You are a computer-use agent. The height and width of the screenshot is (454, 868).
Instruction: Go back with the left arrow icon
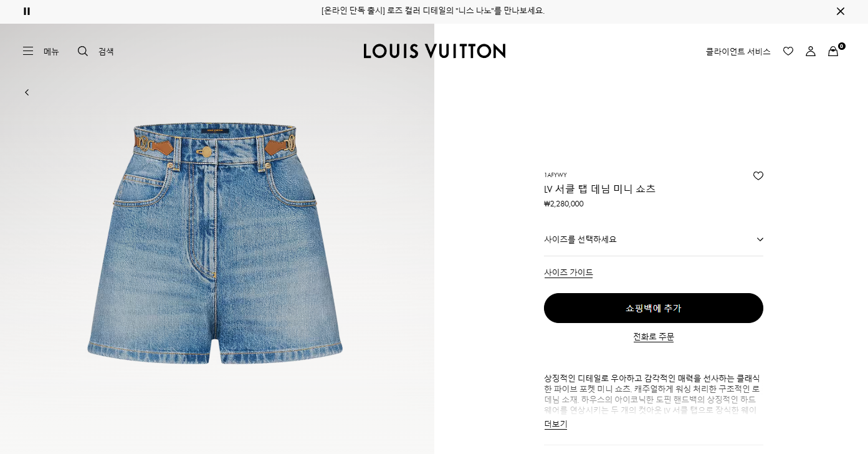(27, 92)
